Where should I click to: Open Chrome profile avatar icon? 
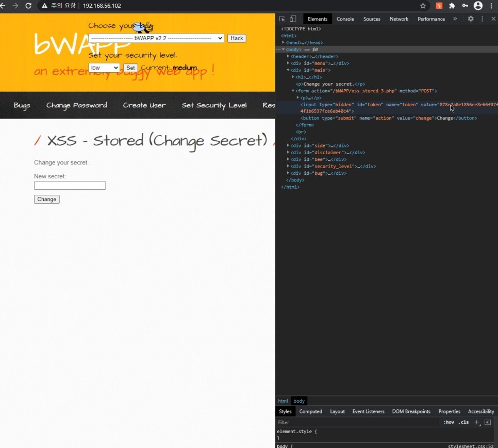click(478, 6)
